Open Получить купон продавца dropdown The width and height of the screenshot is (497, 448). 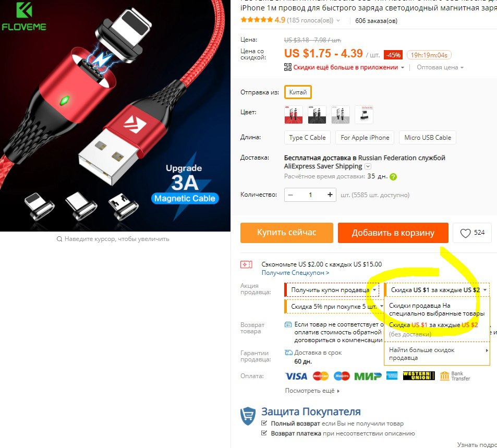pyautogui.click(x=332, y=290)
